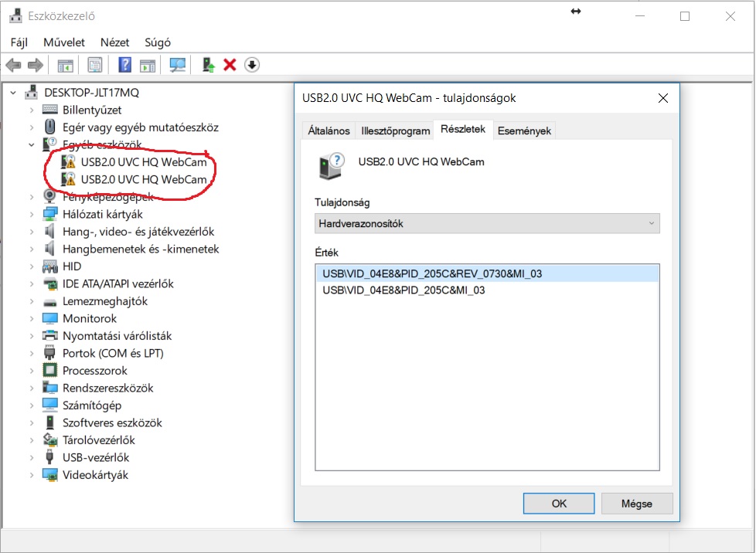
Task: Expand the Fényképezőgépek category
Action: (x=32, y=196)
